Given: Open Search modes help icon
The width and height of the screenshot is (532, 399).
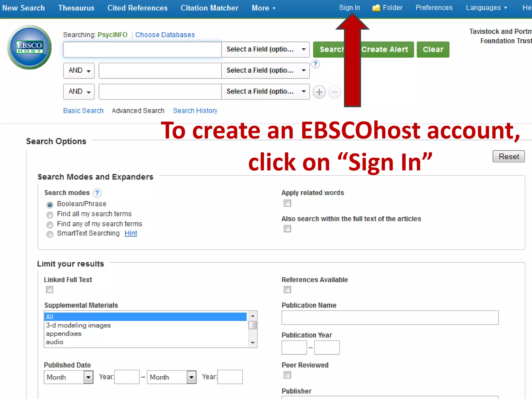Looking at the screenshot, I should 97,193.
